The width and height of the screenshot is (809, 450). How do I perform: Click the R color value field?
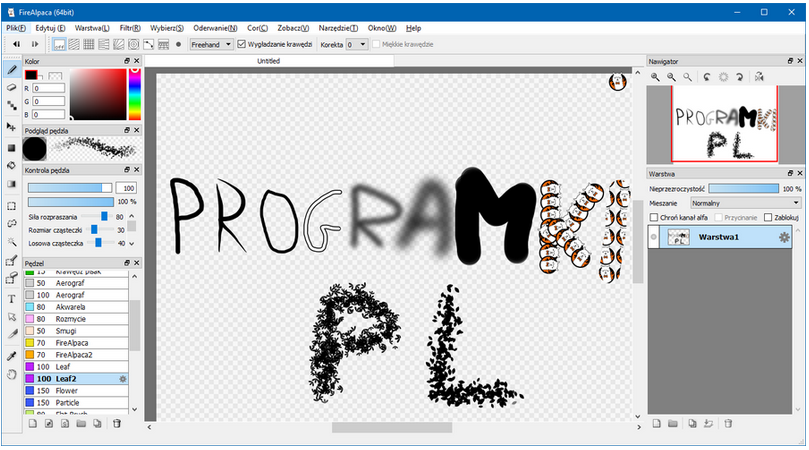48,88
